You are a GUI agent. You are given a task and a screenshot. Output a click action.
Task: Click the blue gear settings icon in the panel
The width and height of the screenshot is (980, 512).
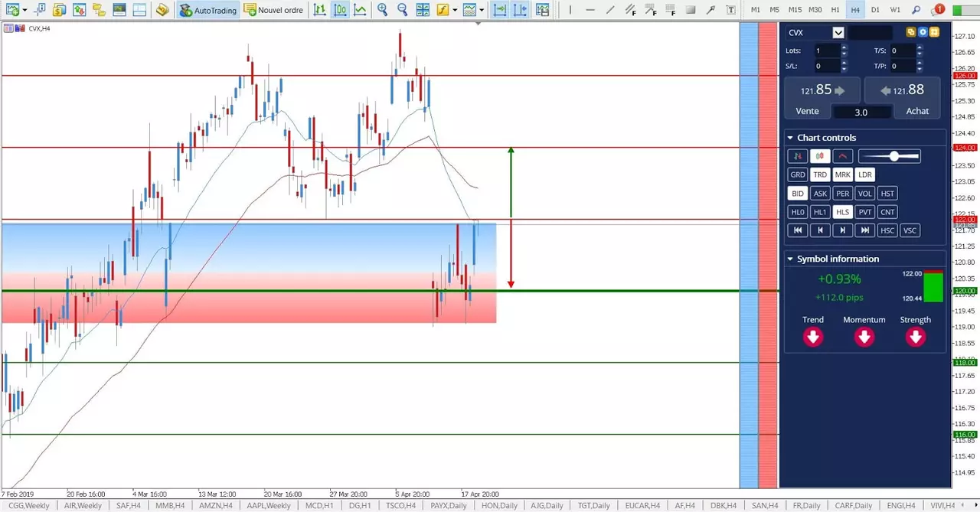click(x=923, y=32)
